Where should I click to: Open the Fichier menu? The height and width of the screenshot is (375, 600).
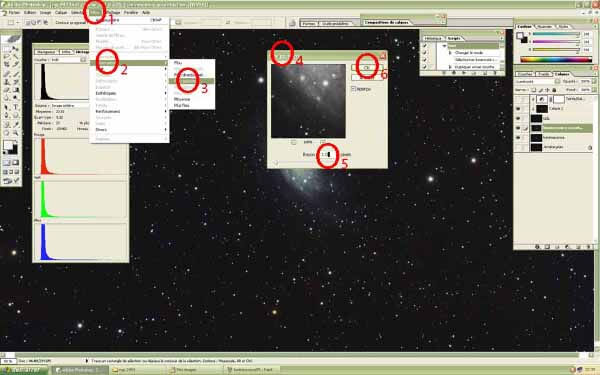click(x=14, y=13)
